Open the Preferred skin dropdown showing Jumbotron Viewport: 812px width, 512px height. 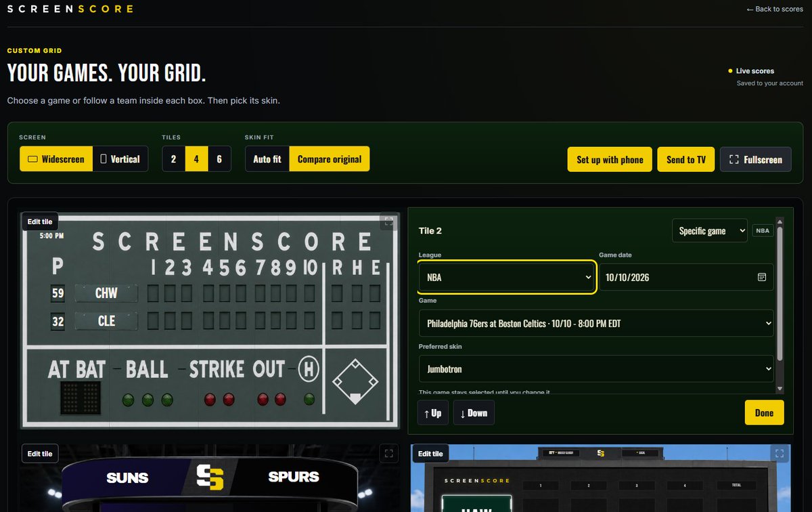point(596,369)
